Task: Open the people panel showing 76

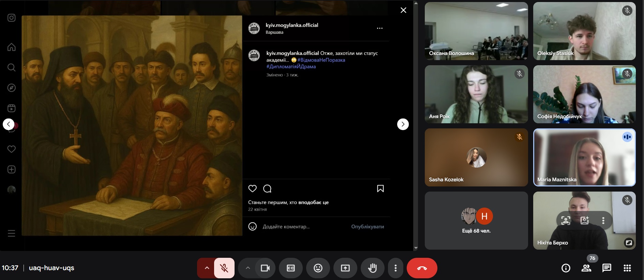Action: click(x=586, y=268)
